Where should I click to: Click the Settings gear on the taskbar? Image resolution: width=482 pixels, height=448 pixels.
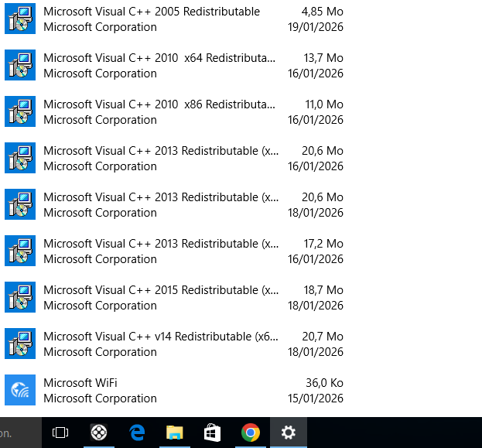tap(288, 433)
